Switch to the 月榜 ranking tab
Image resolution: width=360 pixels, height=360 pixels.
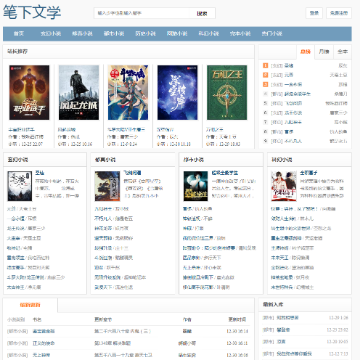pyautogui.click(x=324, y=52)
